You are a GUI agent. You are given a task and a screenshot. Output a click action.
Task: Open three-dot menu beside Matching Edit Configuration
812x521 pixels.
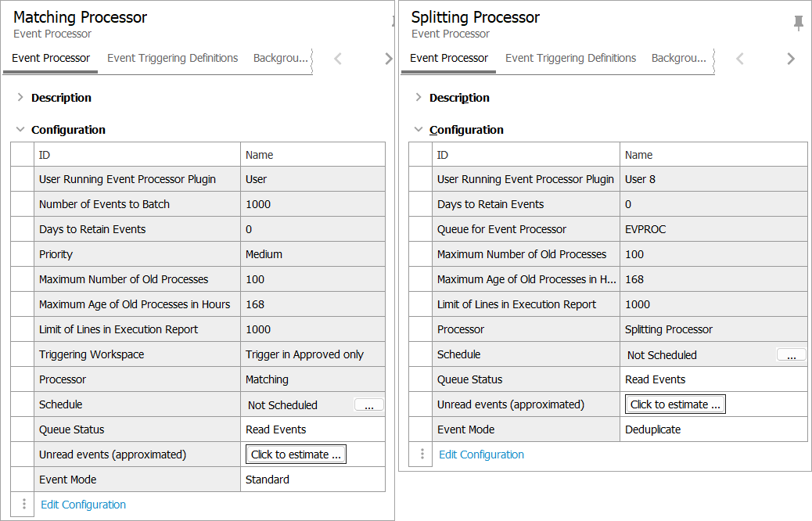click(23, 505)
